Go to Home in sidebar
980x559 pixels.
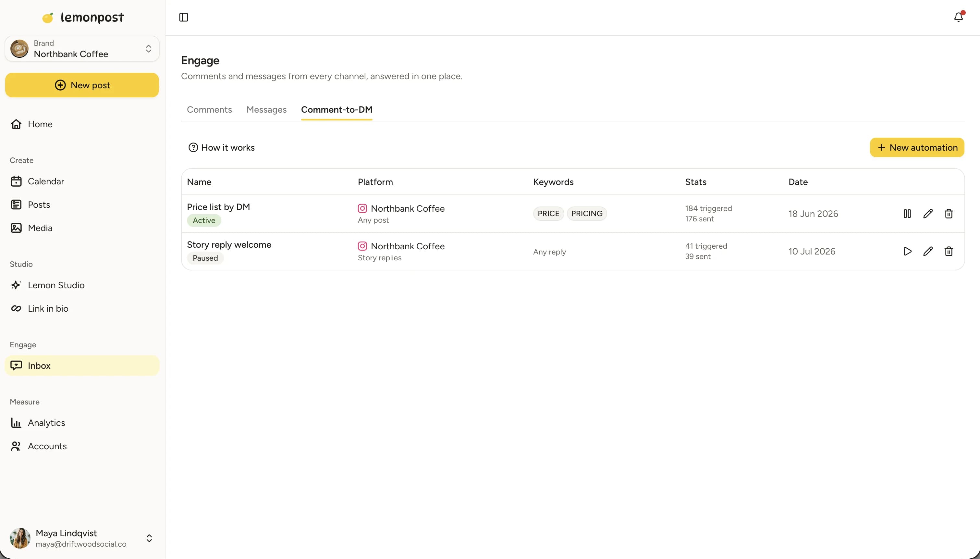(x=82, y=124)
